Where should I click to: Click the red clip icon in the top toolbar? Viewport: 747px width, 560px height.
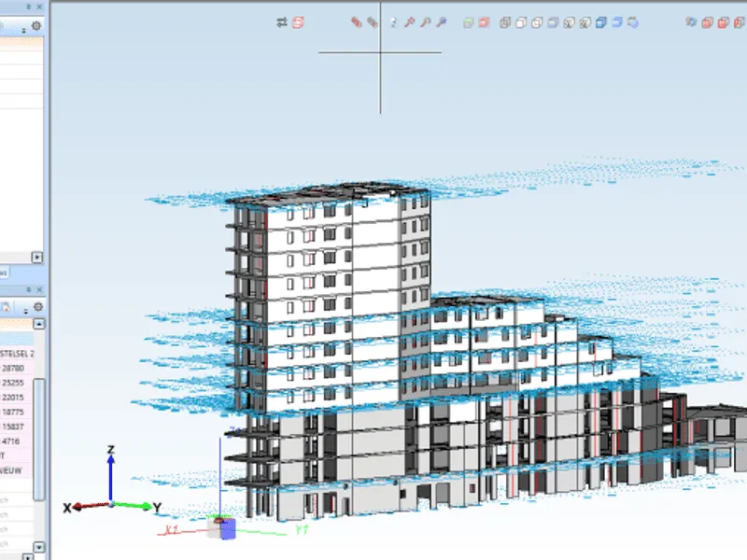357,22
